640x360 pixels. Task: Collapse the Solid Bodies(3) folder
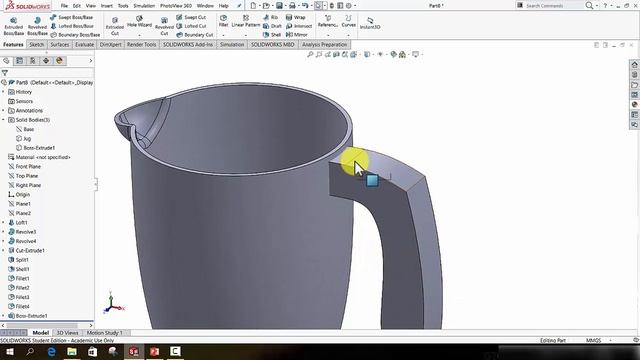[x=3, y=120]
